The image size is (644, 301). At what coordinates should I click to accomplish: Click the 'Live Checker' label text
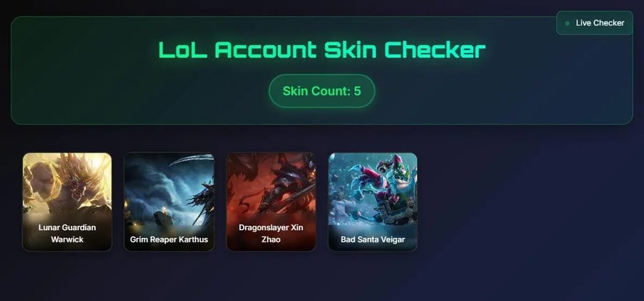point(600,23)
